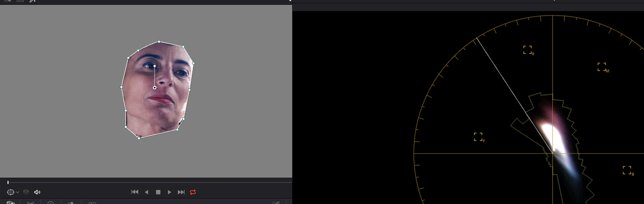Jump to the last frame of the clip
Image resolution: width=644 pixels, height=204 pixels.
click(x=181, y=192)
